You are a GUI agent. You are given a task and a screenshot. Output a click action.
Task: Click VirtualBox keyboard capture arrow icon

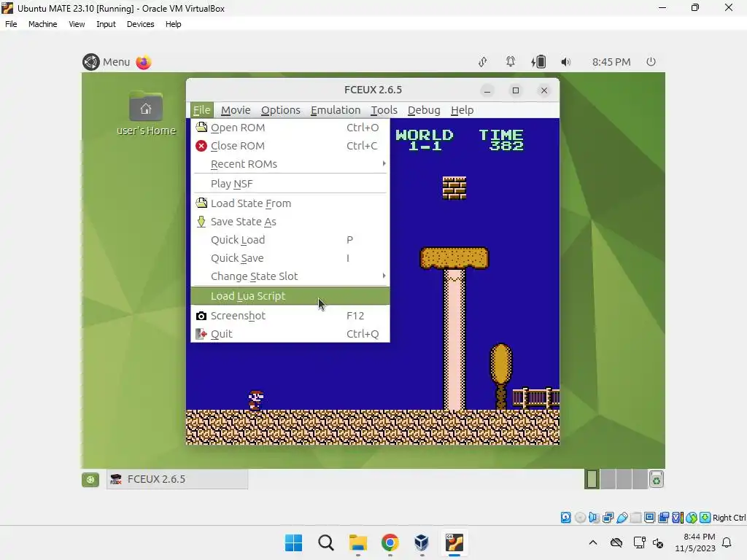[705, 517]
